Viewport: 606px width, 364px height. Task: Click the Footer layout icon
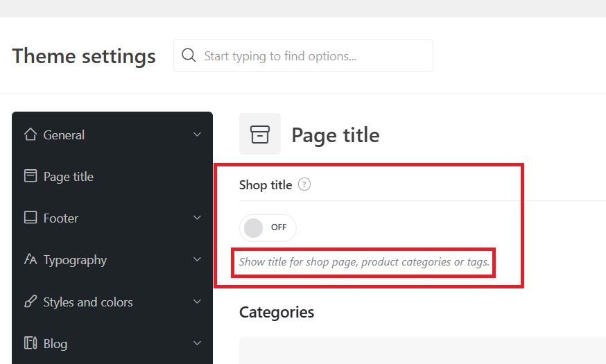point(31,218)
